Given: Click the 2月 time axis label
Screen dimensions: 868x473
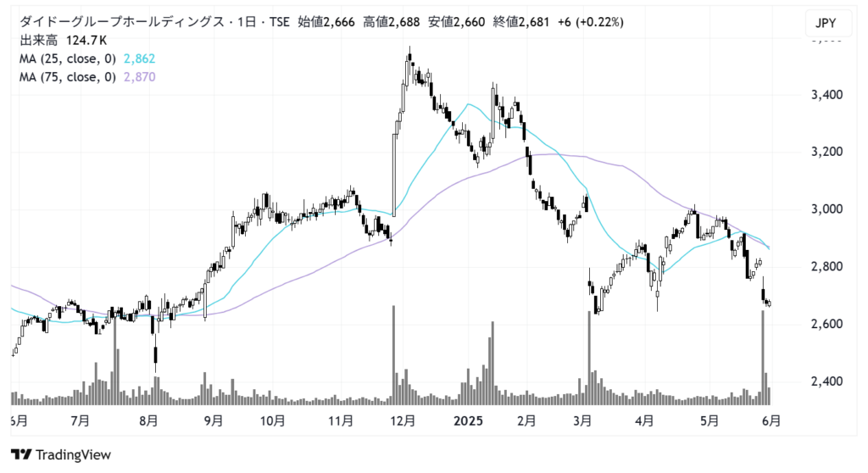Looking at the screenshot, I should (526, 421).
